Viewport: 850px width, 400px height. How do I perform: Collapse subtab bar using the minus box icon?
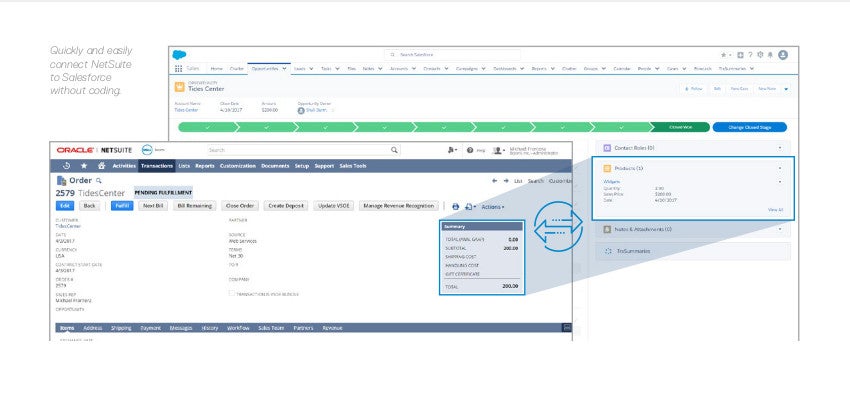567,328
